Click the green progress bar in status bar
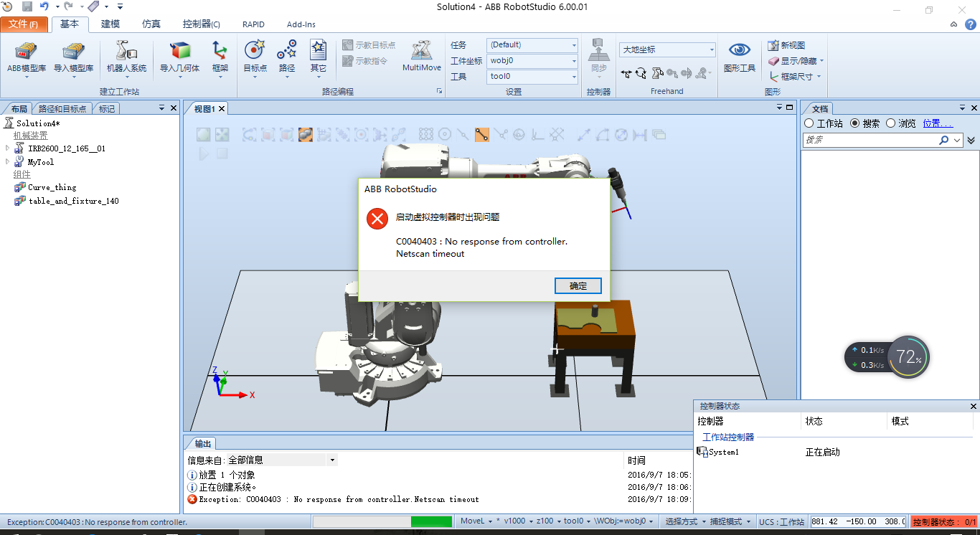Image resolution: width=980 pixels, height=535 pixels. coord(432,521)
